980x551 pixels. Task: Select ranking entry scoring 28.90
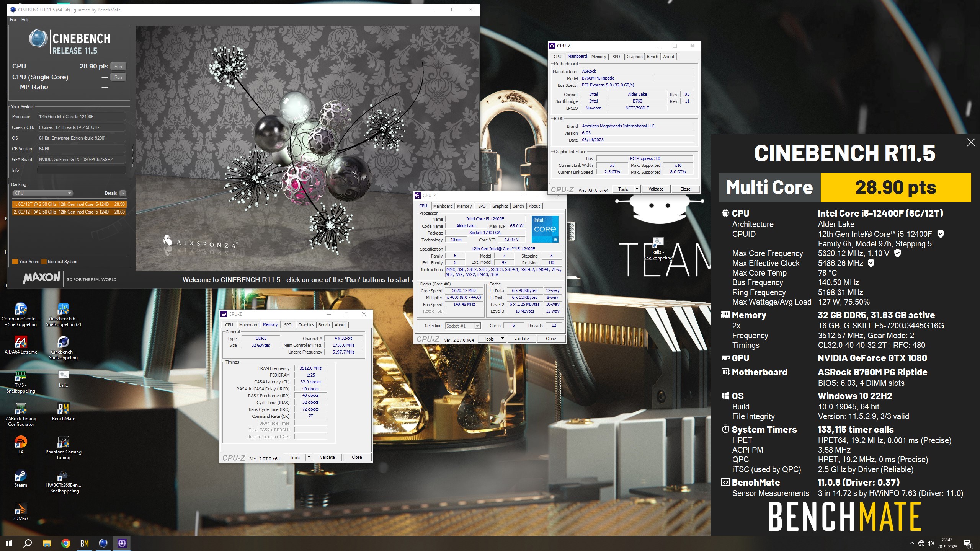pos(69,204)
